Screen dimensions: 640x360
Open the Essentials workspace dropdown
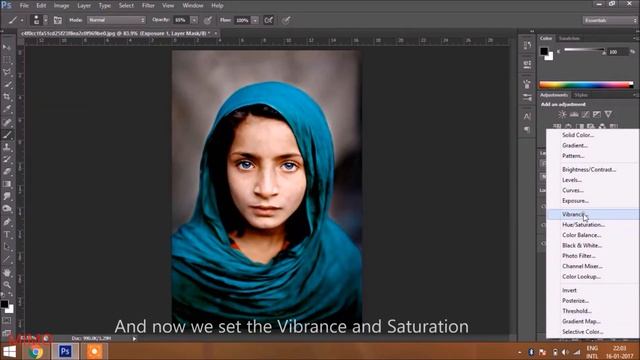610,20
